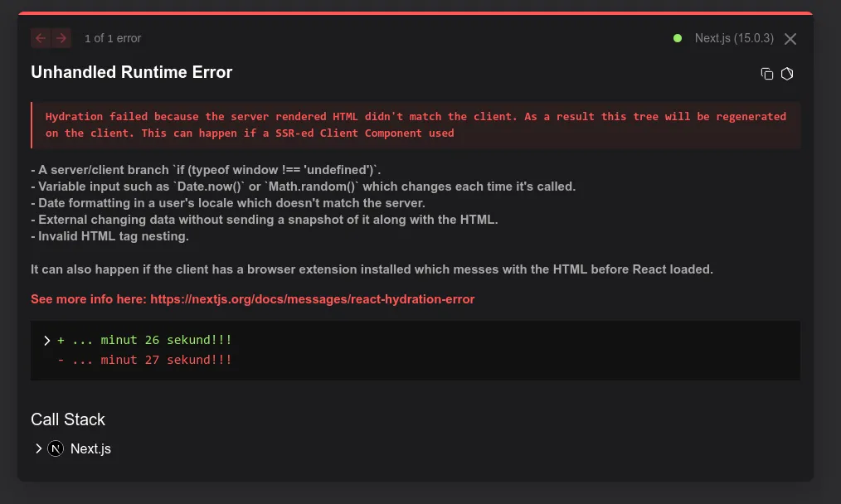Click the red hydration failed error banner
841x504 pixels.
[415, 124]
